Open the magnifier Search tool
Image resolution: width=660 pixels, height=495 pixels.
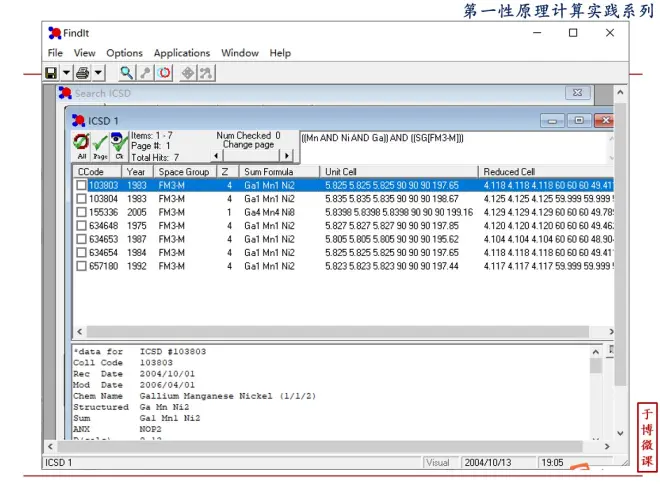click(126, 73)
